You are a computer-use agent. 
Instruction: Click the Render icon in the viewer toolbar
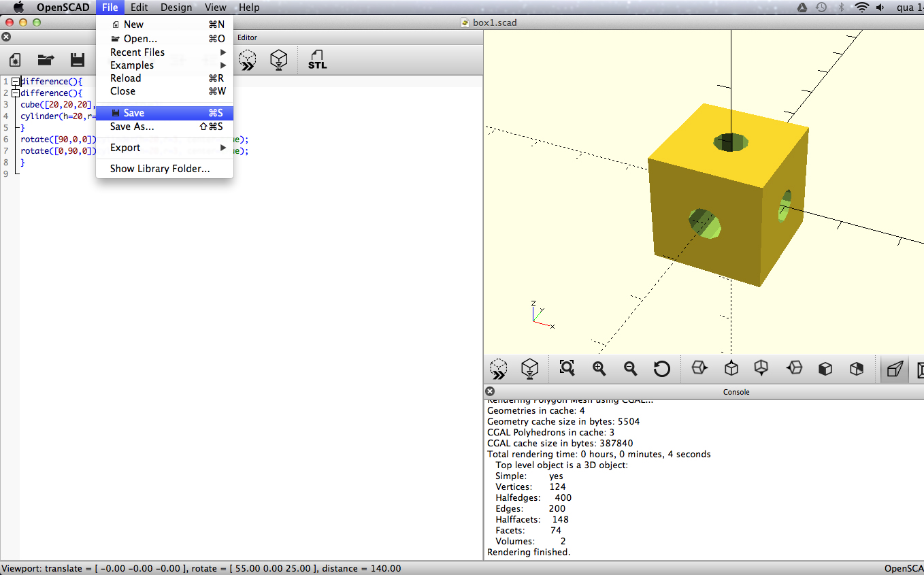tap(530, 369)
